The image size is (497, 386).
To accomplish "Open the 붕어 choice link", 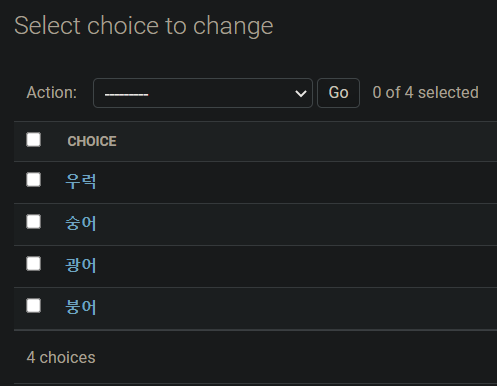I will coord(81,307).
